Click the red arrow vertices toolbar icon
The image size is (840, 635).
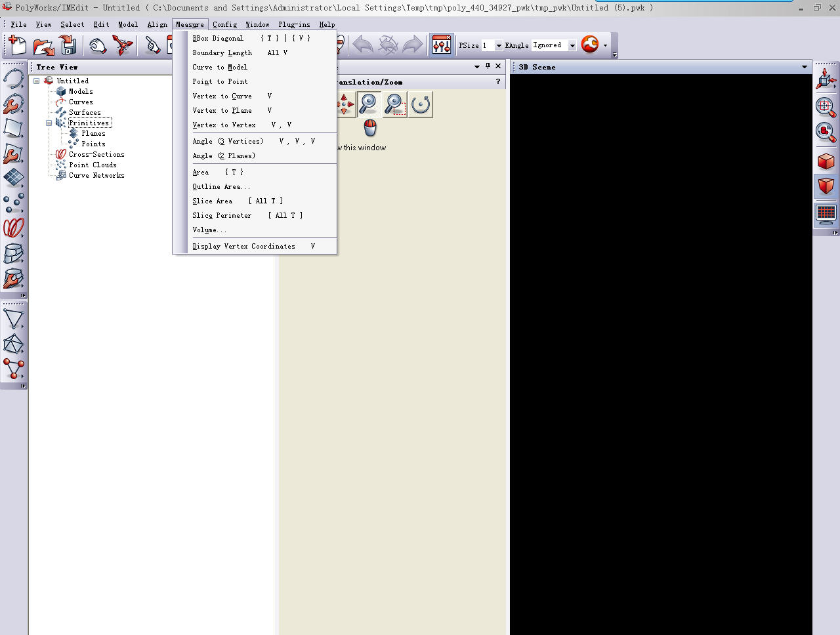tap(123, 45)
